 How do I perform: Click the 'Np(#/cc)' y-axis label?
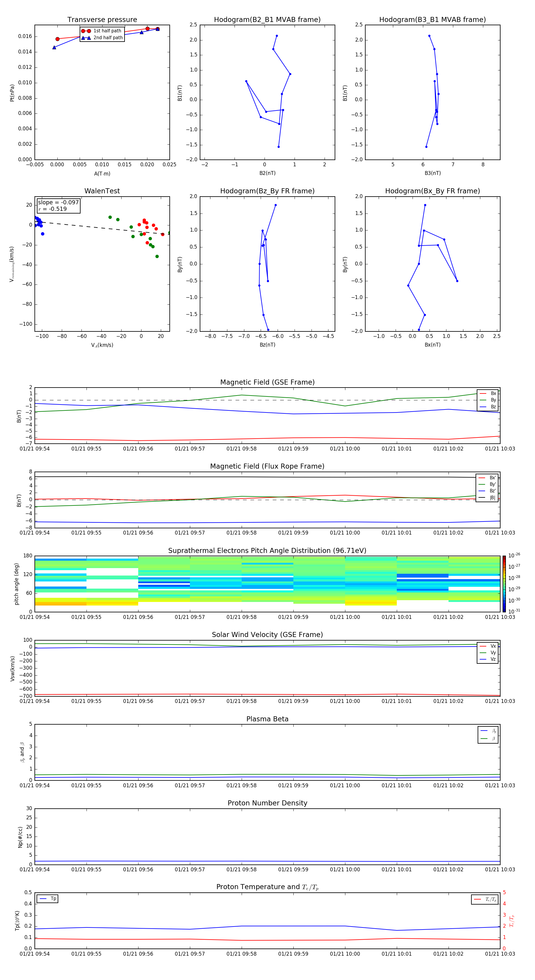[20, 837]
